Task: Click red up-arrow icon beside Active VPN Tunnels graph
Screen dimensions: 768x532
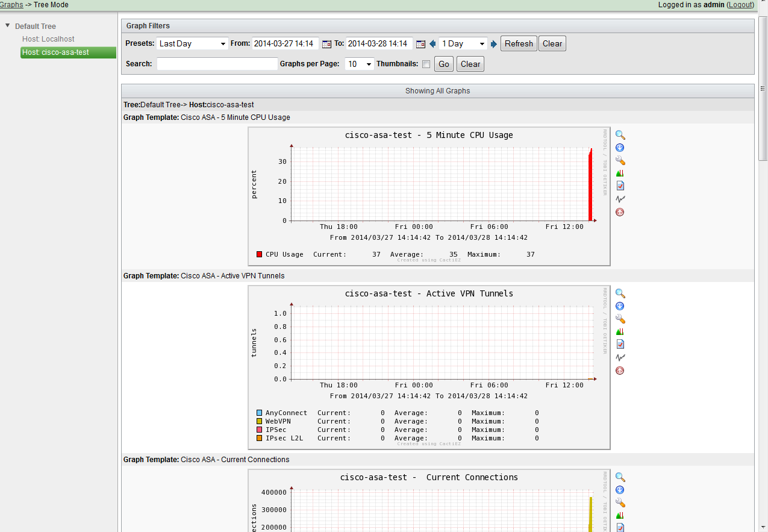Action: [x=620, y=371]
